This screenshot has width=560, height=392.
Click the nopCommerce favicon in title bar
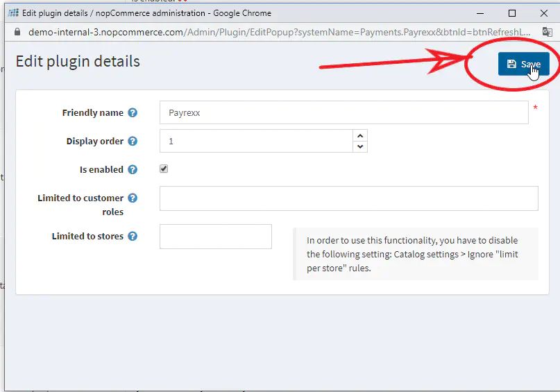[x=12, y=12]
